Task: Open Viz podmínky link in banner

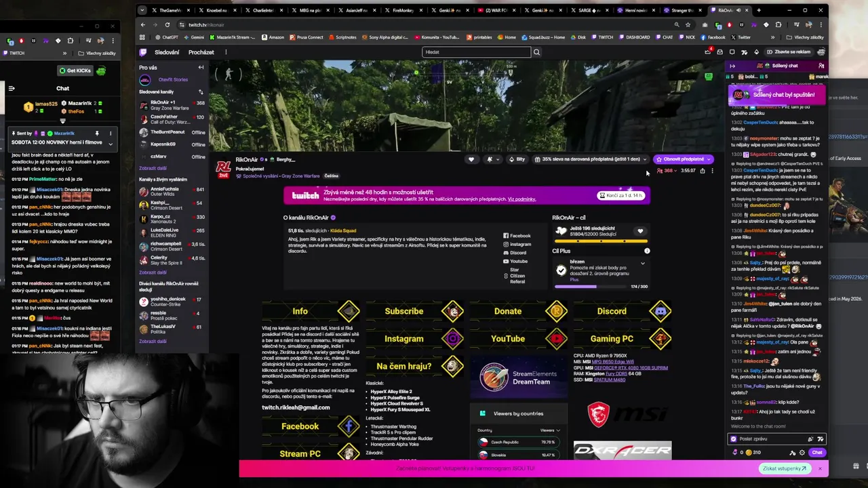Action: click(x=521, y=199)
